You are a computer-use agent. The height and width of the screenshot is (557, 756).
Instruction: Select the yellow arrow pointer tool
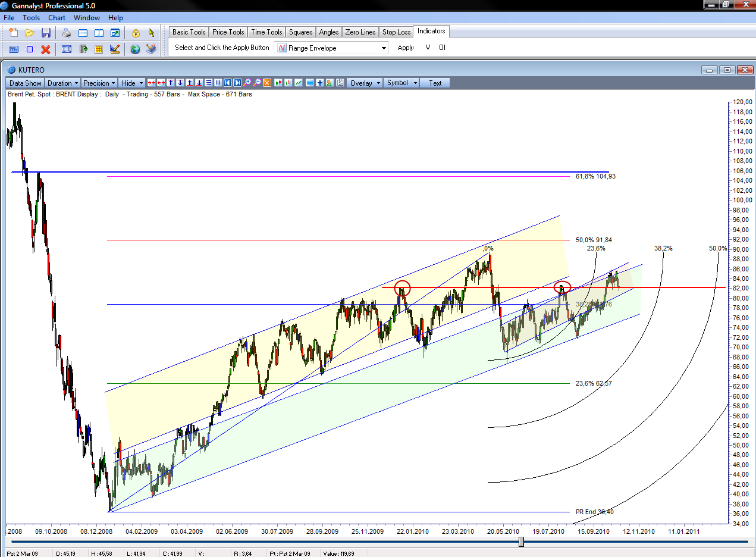point(152,33)
